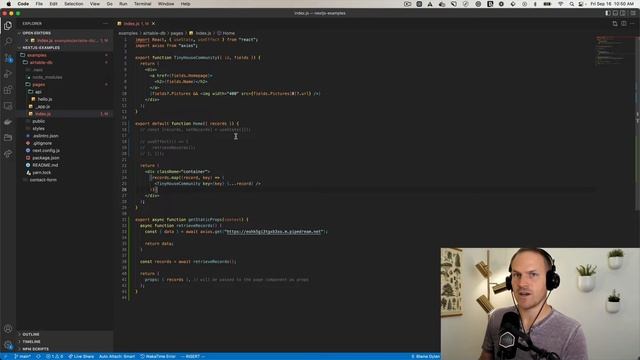Open Manage gear icon in activity bar

pos(8,345)
